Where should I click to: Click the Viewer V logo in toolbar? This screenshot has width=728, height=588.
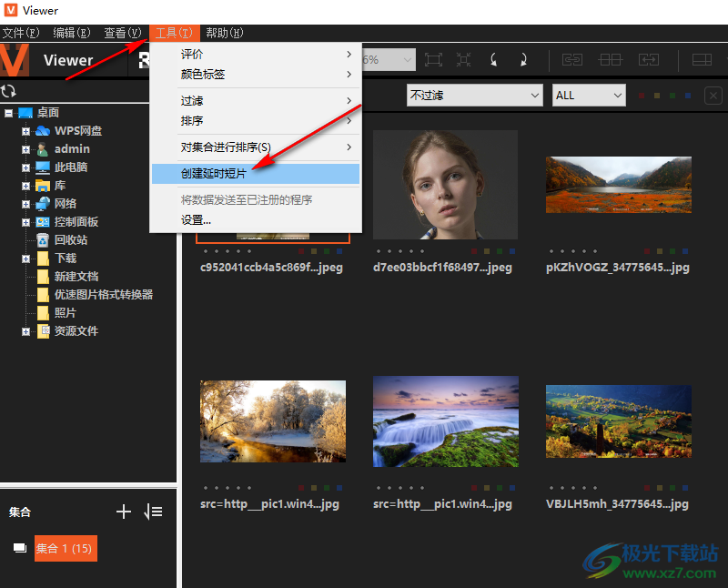pos(14,60)
